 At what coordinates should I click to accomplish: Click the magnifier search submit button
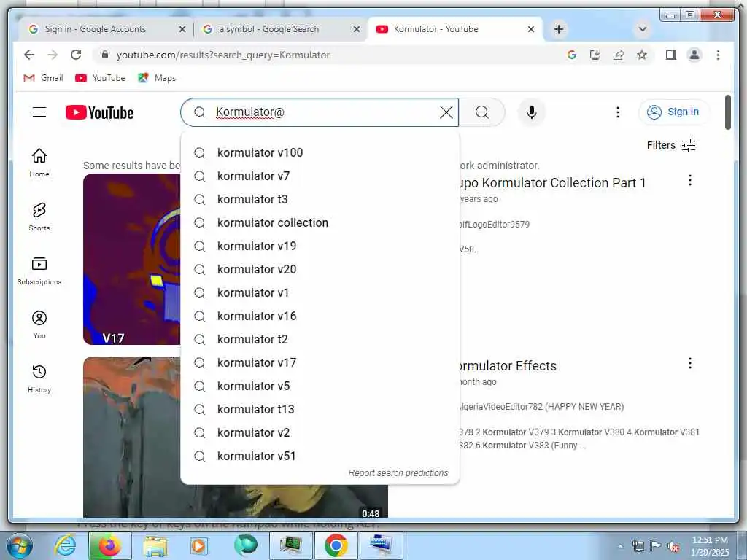tap(482, 112)
